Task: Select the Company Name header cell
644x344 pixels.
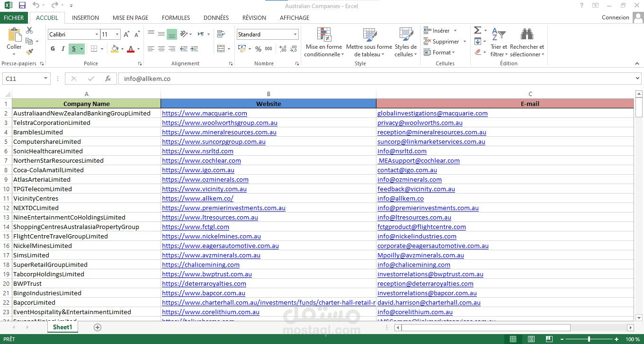Action: click(x=86, y=104)
